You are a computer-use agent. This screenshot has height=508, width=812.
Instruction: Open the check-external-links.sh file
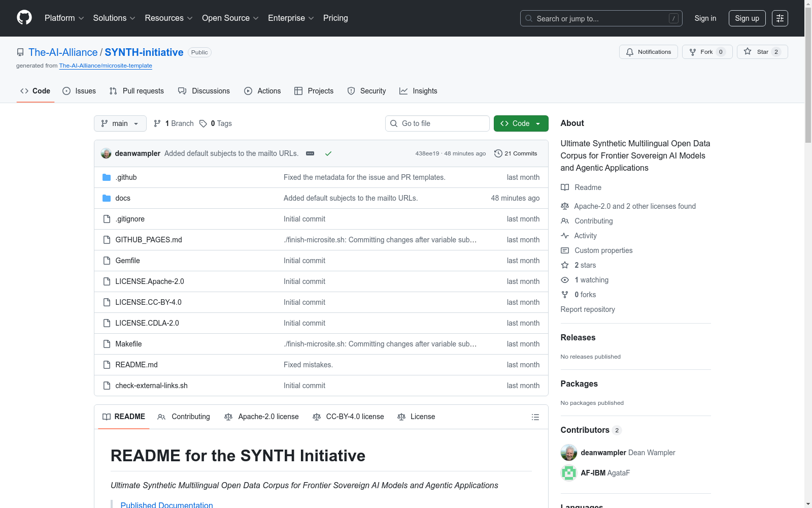tap(151, 386)
